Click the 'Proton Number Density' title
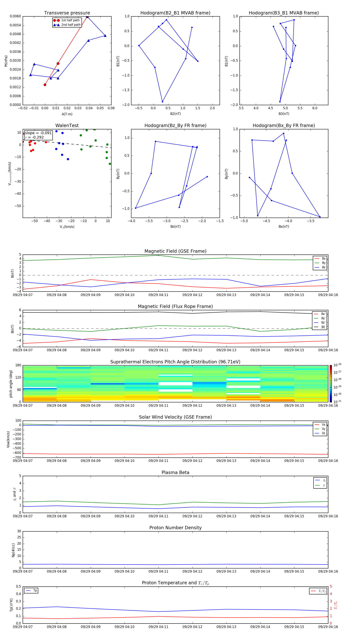This screenshot has height=644, width=351. click(x=175, y=528)
